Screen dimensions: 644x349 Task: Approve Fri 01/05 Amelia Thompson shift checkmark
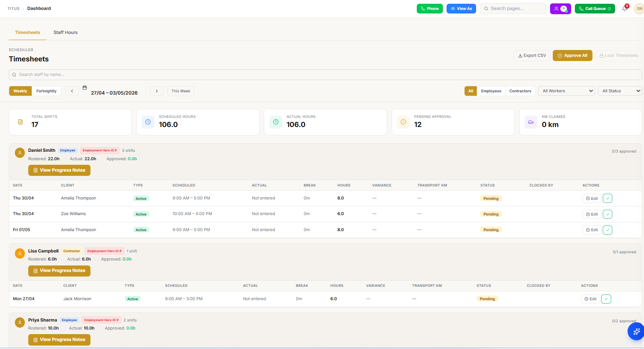pyautogui.click(x=607, y=230)
